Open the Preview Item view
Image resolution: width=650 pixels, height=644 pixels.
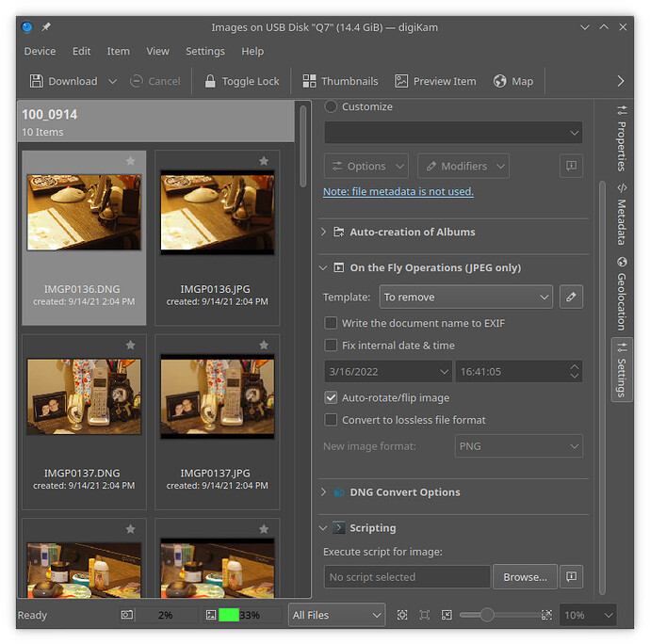(x=435, y=81)
